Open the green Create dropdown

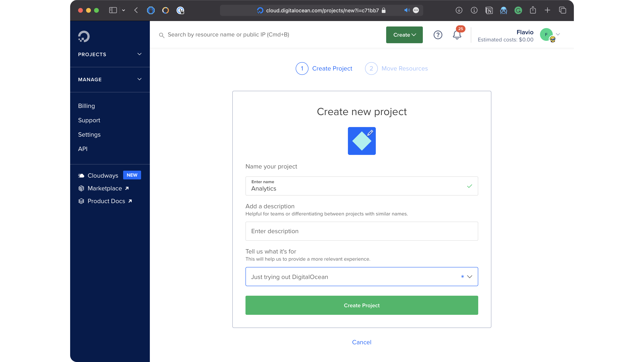[x=404, y=35]
